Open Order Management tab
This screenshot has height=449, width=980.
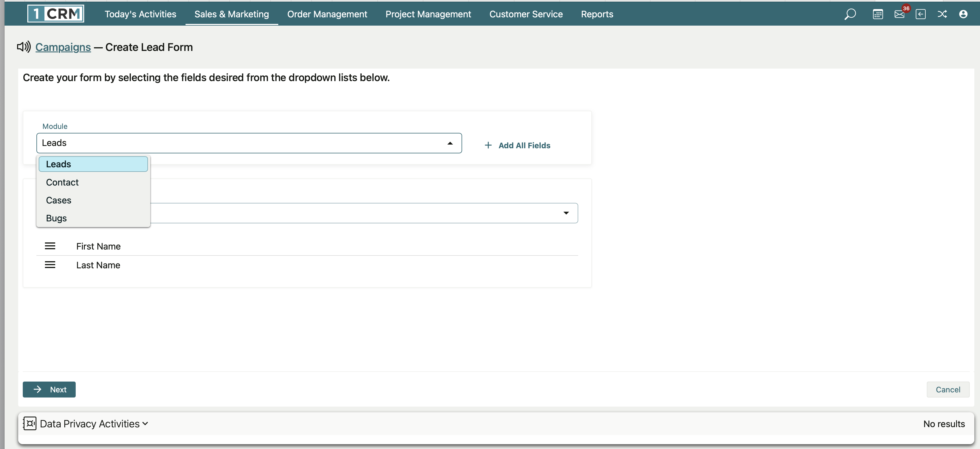tap(327, 14)
